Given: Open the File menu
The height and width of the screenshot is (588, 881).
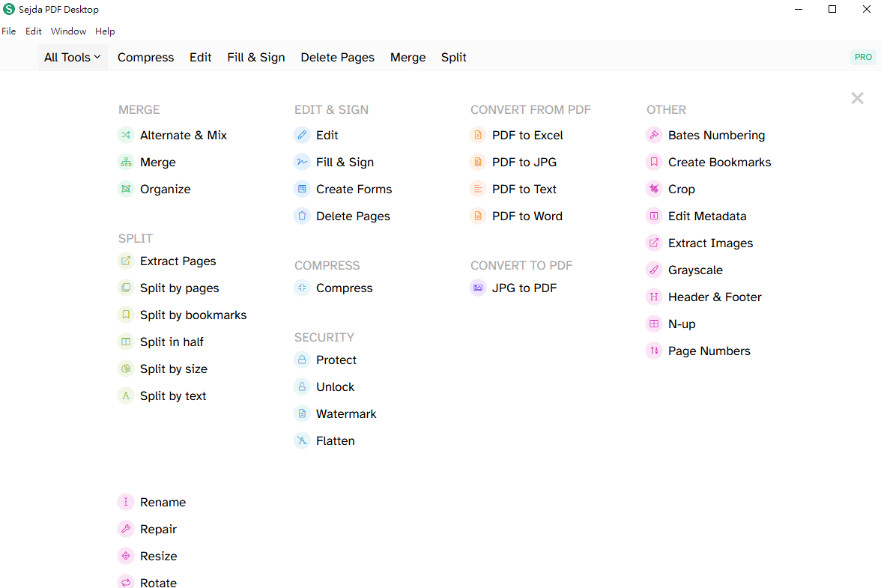Looking at the screenshot, I should [9, 31].
